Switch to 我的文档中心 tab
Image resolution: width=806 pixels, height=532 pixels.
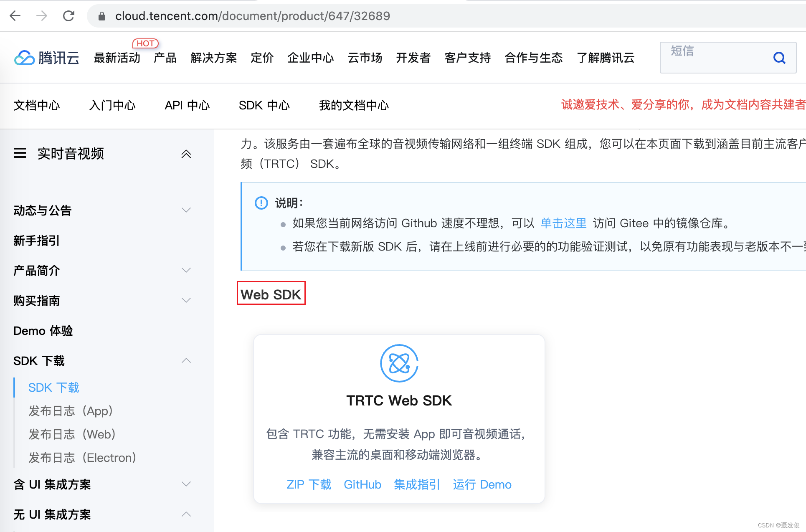(x=354, y=105)
